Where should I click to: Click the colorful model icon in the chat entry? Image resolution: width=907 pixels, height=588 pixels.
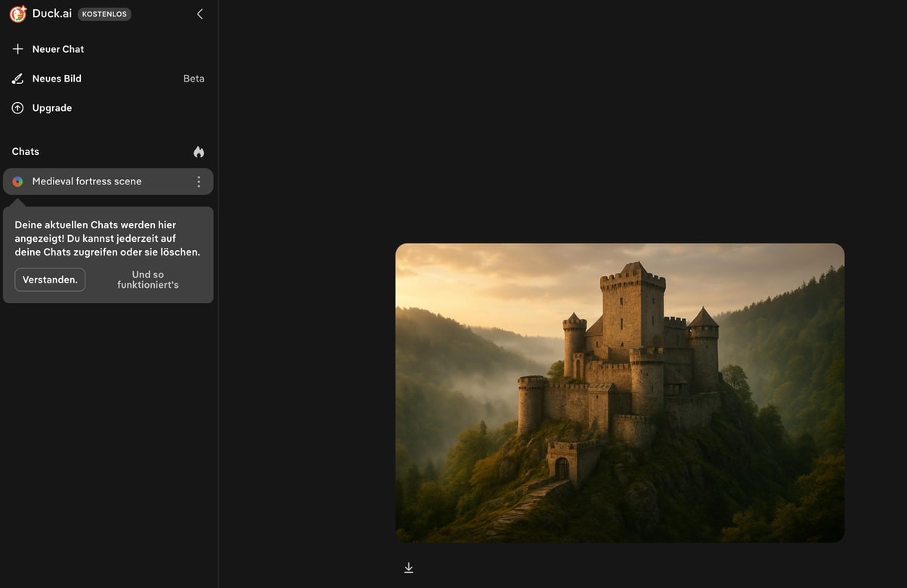coord(18,181)
